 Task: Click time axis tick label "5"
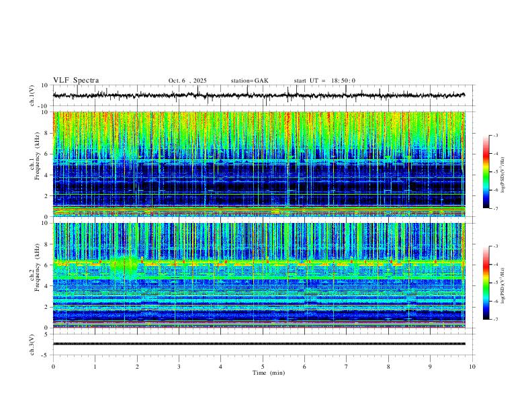click(x=263, y=367)
